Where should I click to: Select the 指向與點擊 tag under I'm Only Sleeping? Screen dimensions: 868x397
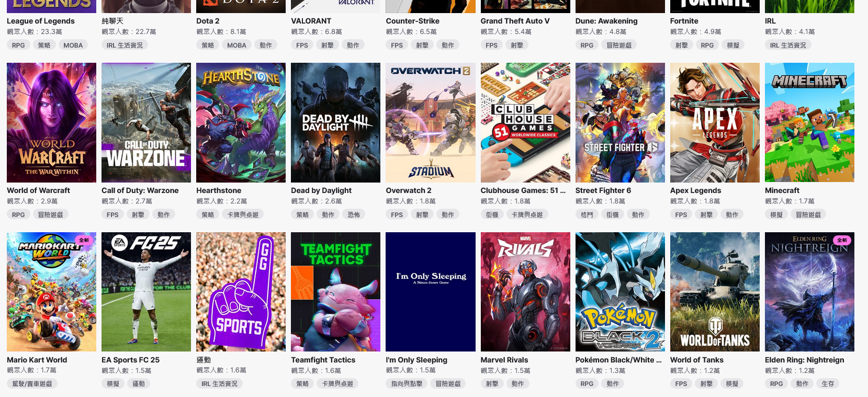(x=407, y=383)
